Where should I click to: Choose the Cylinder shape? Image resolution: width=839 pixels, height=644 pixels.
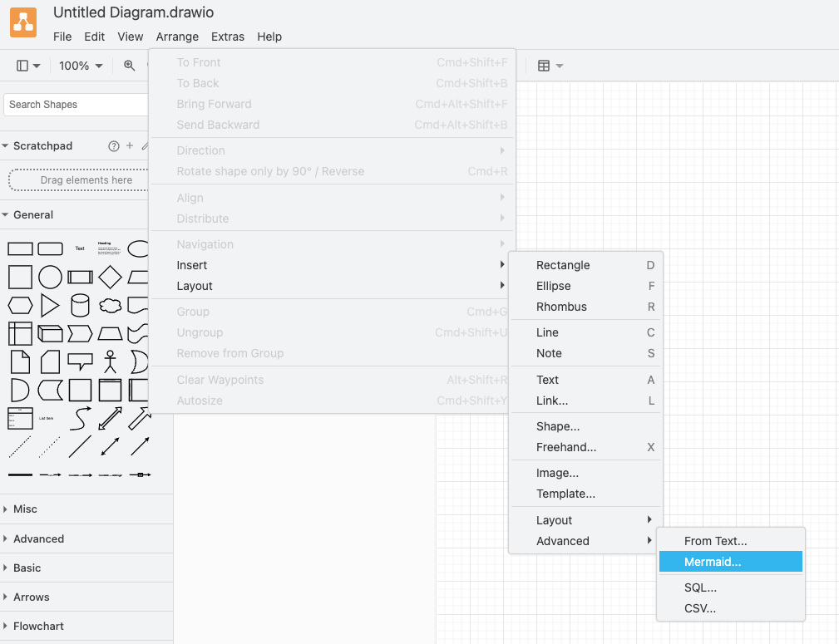(x=81, y=306)
